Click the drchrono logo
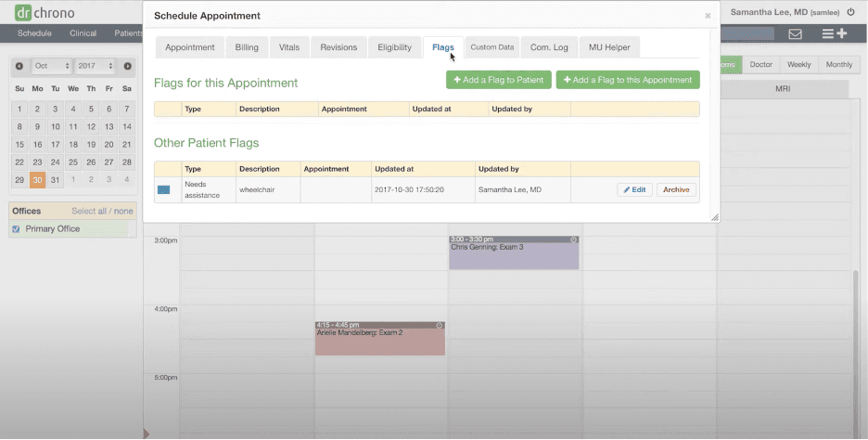 [x=45, y=13]
